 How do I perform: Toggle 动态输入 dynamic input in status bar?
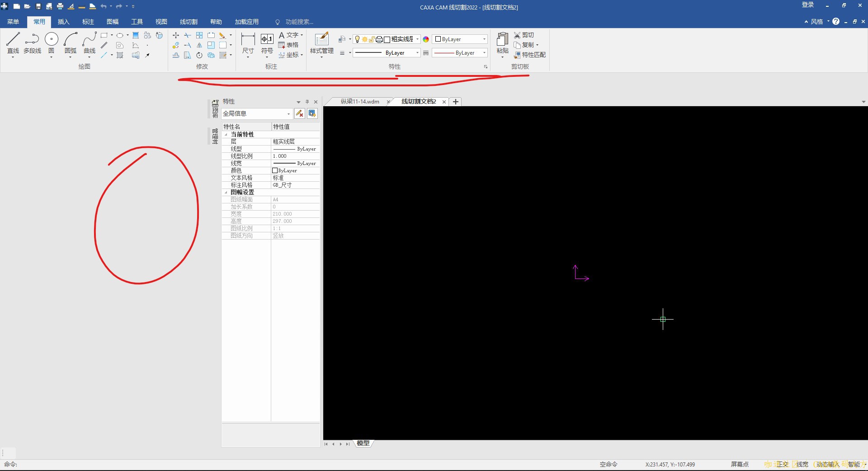[x=827, y=464]
